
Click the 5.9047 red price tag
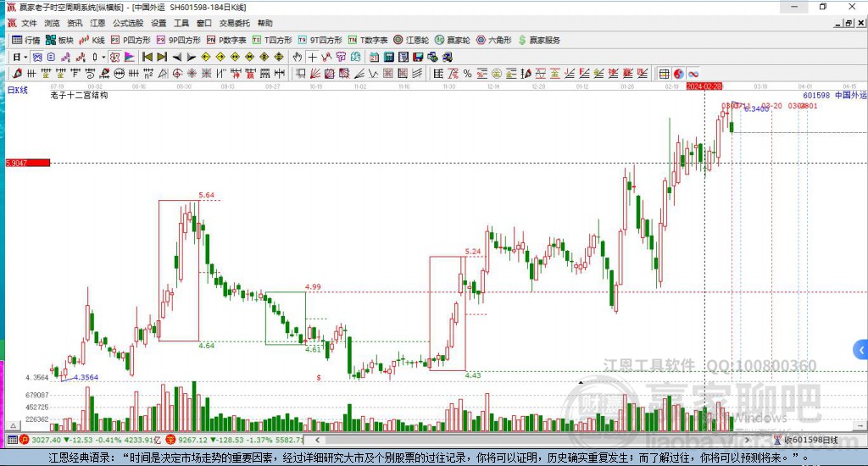click(x=28, y=163)
